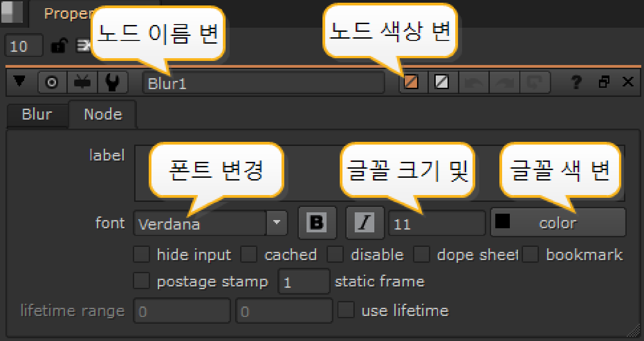Collapse the Blur1 panel with disclosure triangle

[x=19, y=82]
